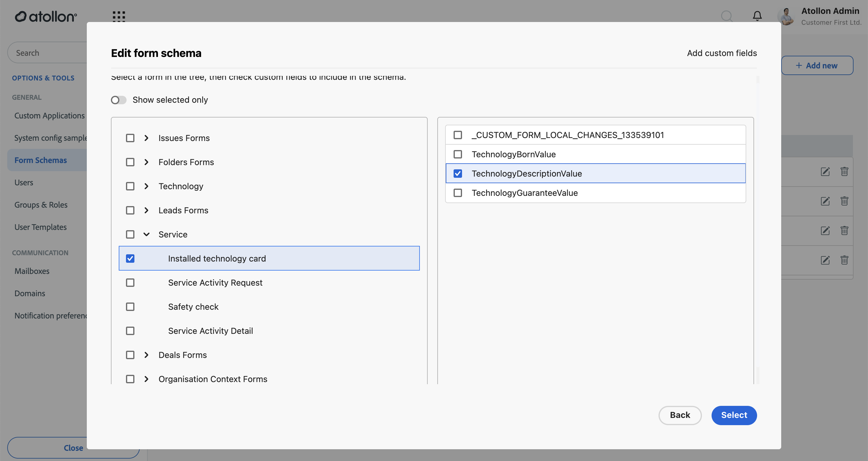The image size is (868, 461).
Task: Open Users in sidebar
Action: pos(24,182)
